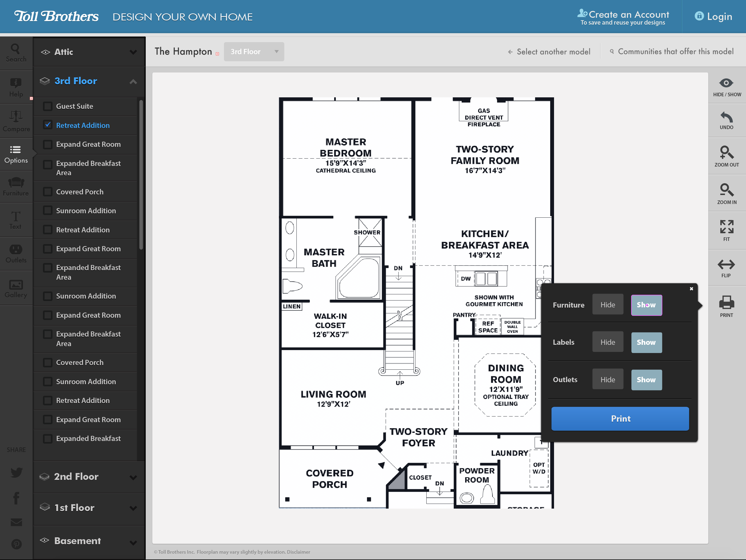Check the Covered Porch option
The height and width of the screenshot is (560, 746).
click(x=48, y=191)
